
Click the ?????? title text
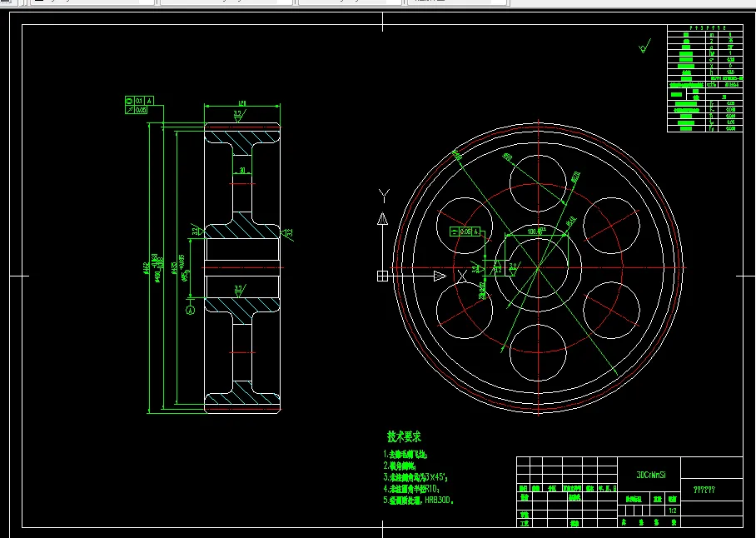(x=704, y=490)
